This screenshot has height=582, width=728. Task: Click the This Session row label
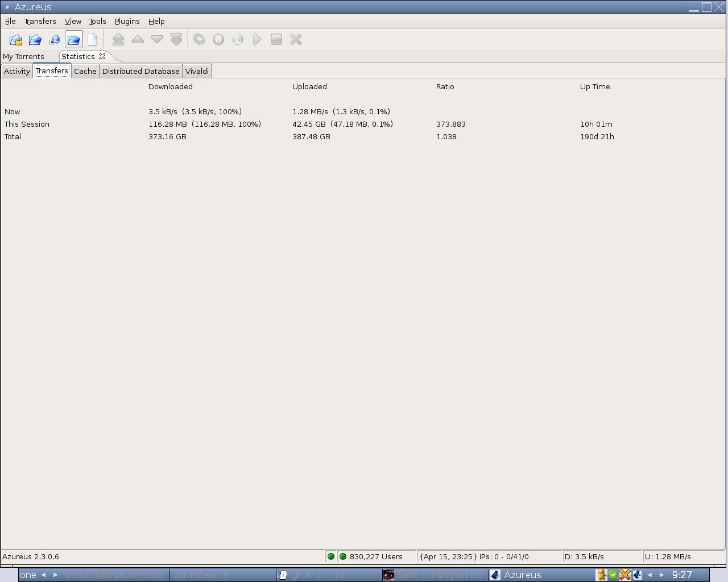pyautogui.click(x=27, y=124)
